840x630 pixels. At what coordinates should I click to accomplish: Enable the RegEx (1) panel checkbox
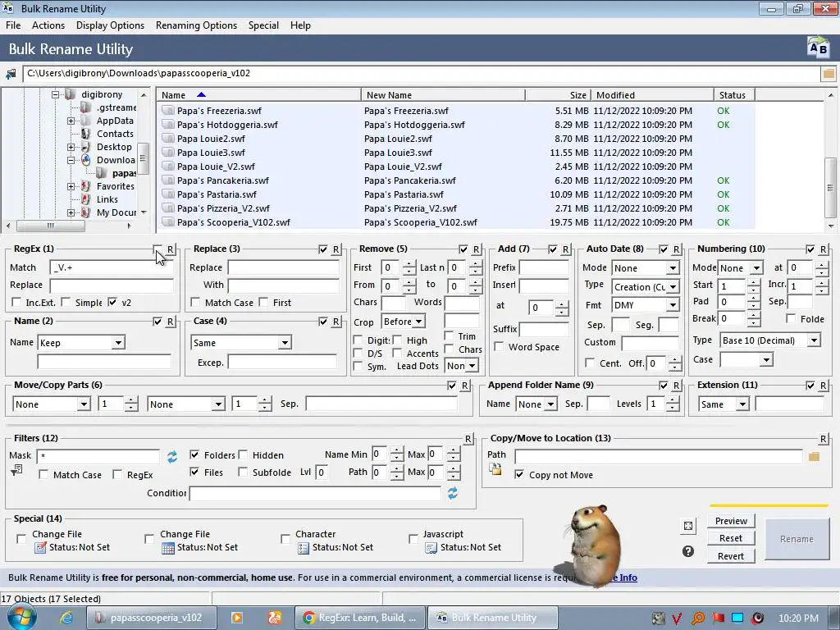point(157,249)
